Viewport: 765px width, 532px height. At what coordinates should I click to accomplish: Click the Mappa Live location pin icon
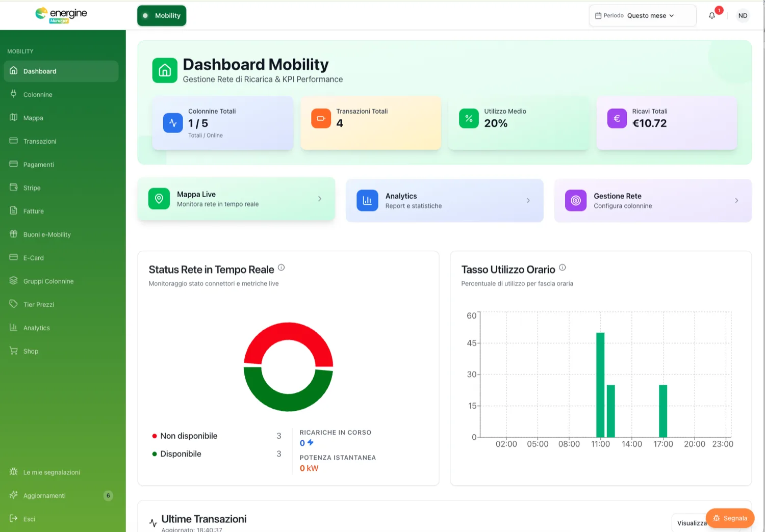(159, 199)
